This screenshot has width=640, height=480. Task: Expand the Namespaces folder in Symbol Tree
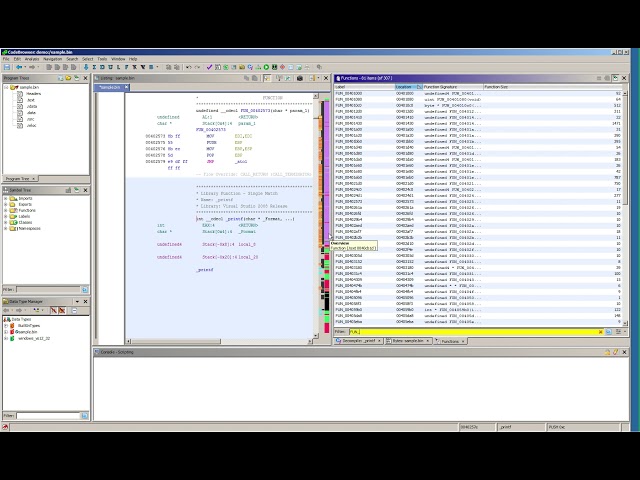pyautogui.click(x=6, y=229)
